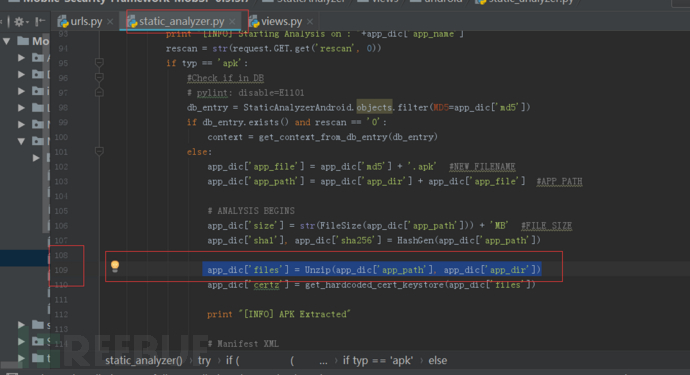Switch to the urls.py tab
This screenshot has height=375, width=690.
click(86, 21)
